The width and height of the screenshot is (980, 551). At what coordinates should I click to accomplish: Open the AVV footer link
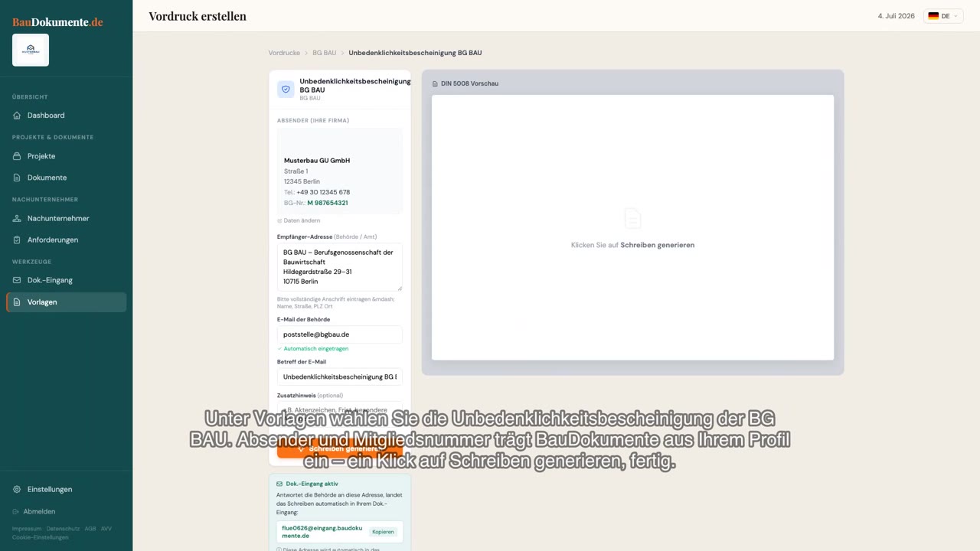point(106,529)
